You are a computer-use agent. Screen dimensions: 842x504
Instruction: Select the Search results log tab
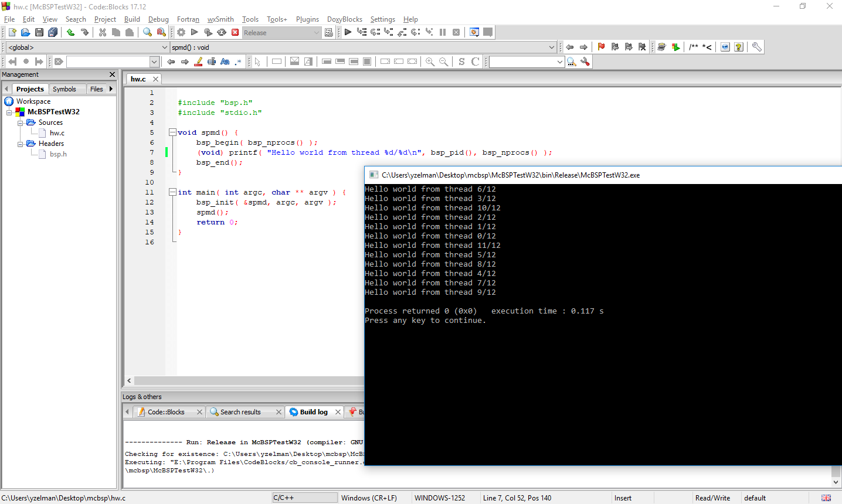(x=240, y=412)
